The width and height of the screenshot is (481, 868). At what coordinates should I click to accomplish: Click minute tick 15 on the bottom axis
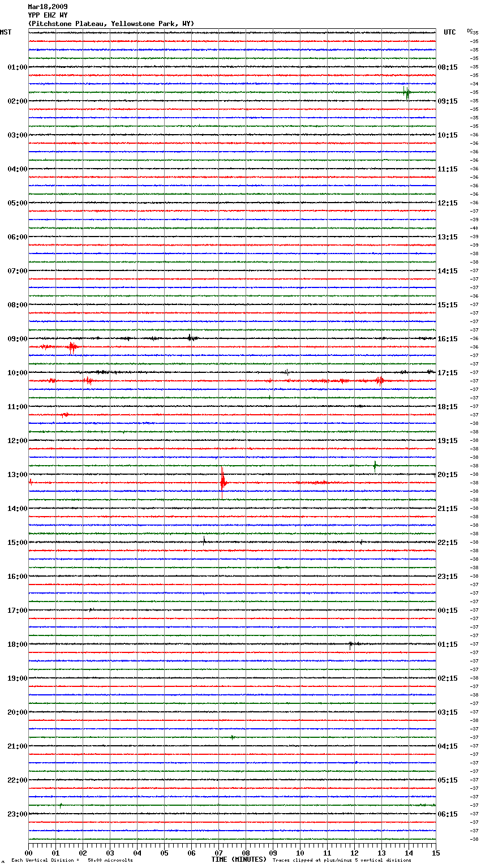point(436,853)
